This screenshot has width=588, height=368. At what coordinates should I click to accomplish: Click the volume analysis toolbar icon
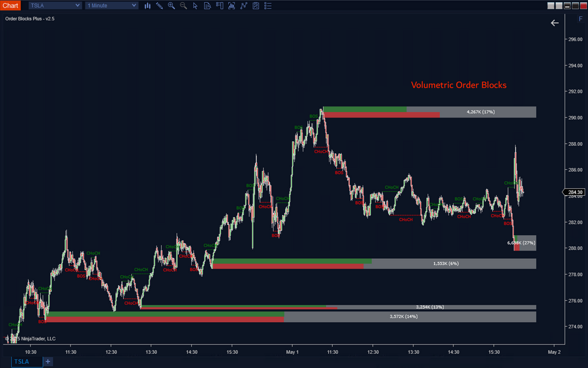231,5
